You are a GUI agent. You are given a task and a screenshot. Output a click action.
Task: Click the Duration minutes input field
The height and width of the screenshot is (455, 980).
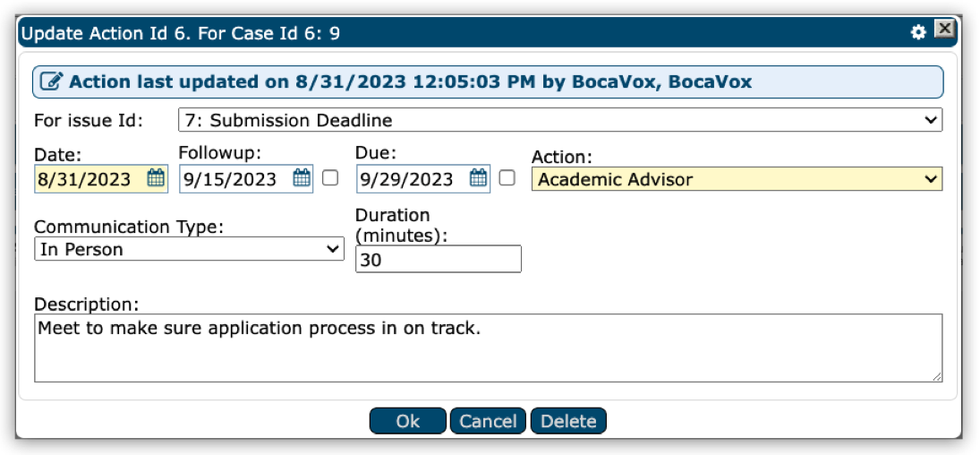click(438, 260)
